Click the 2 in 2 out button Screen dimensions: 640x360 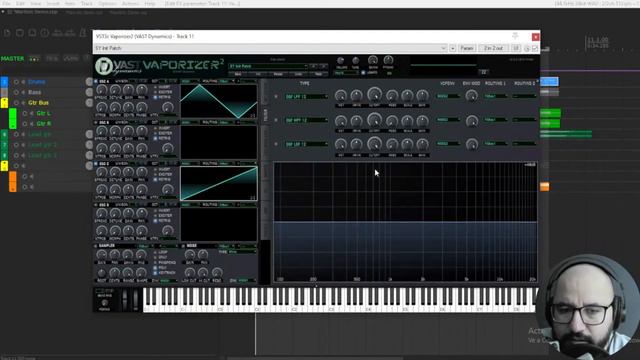(x=493, y=48)
